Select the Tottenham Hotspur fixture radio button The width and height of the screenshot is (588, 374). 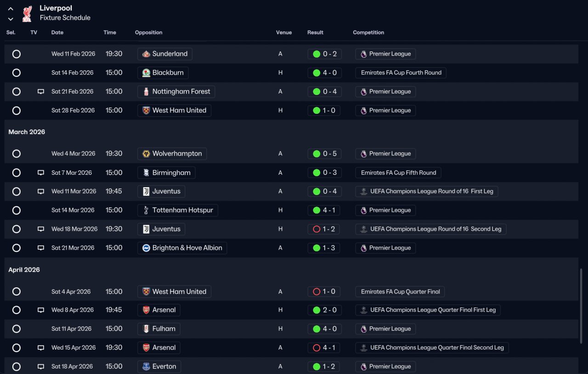point(17,211)
